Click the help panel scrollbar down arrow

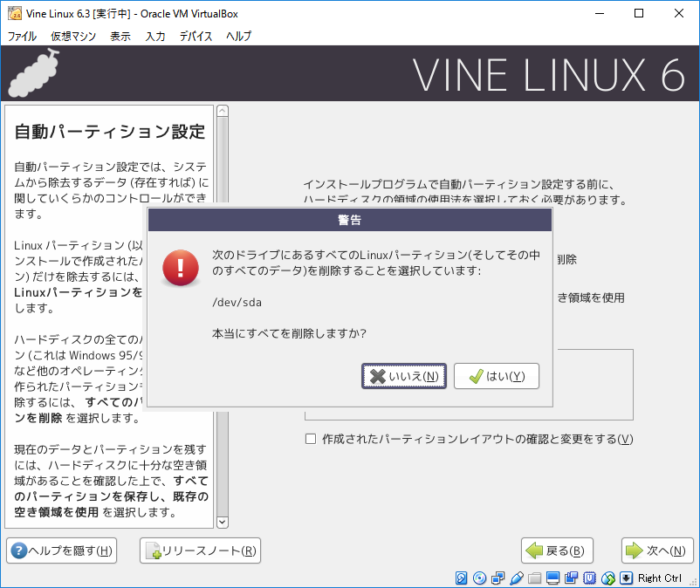pos(222,522)
